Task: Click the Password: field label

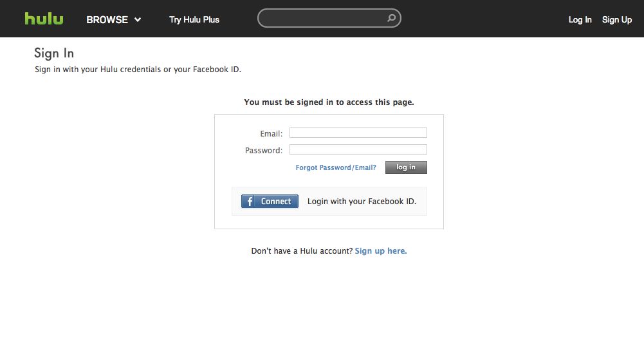Action: pyautogui.click(x=264, y=151)
